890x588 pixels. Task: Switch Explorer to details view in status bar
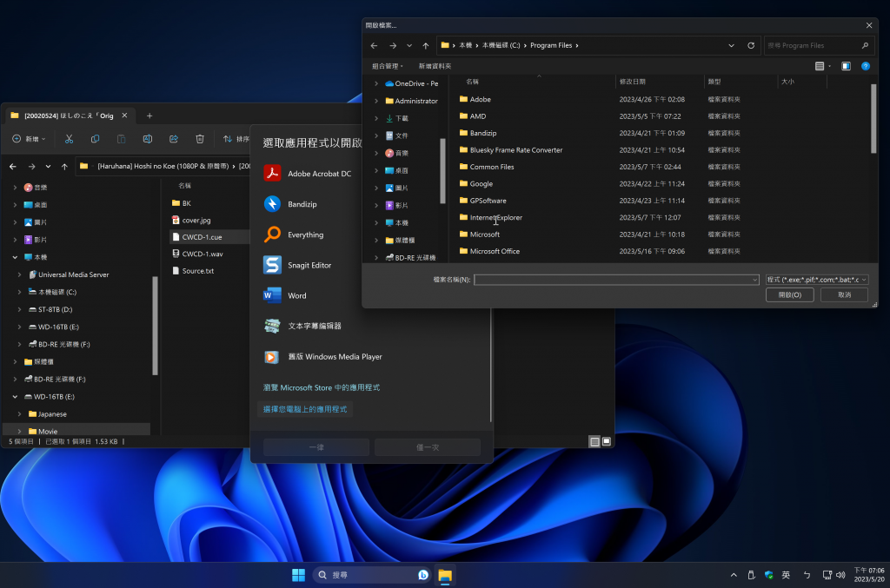pos(594,441)
